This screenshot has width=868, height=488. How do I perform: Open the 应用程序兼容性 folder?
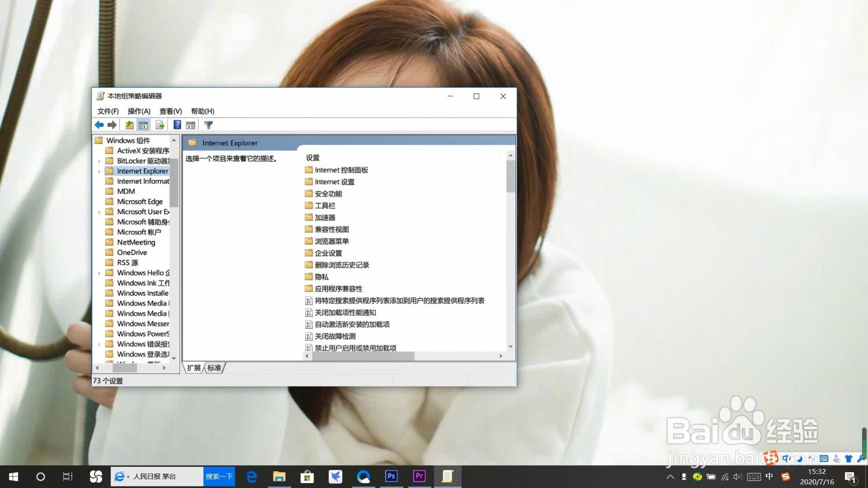(334, 290)
